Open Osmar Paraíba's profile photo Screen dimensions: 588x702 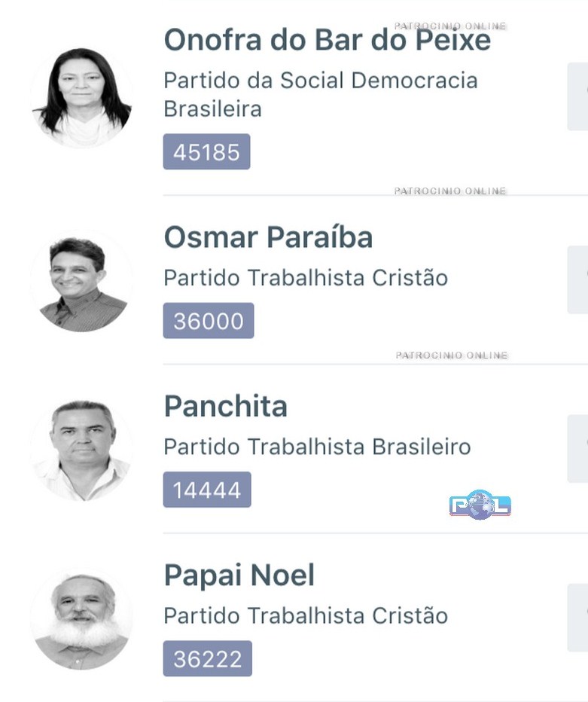81,282
